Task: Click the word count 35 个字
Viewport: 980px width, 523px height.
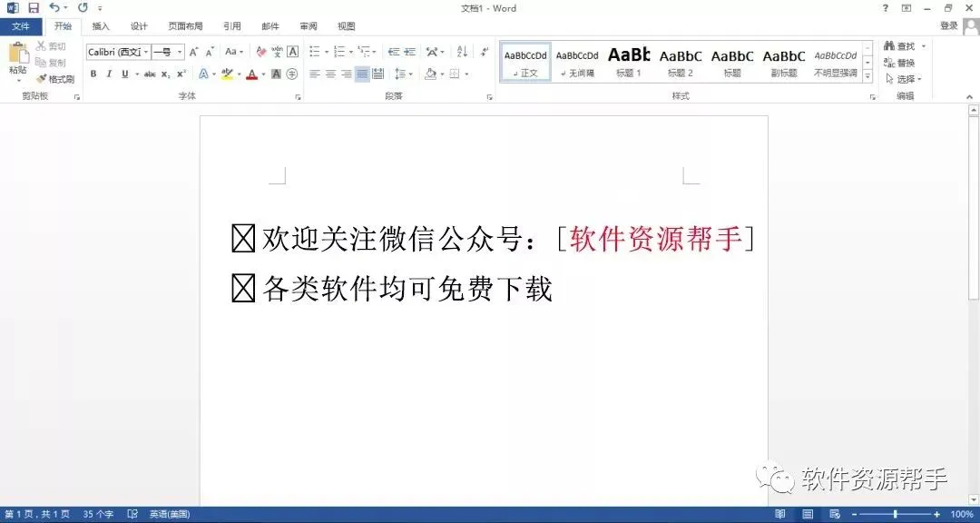Action: (x=98, y=514)
